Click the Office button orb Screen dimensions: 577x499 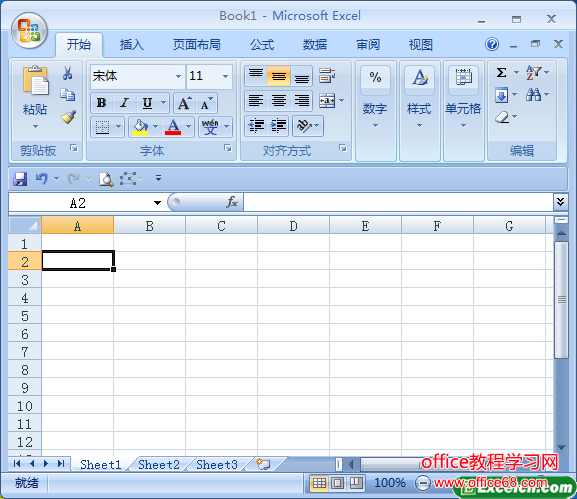click(29, 31)
